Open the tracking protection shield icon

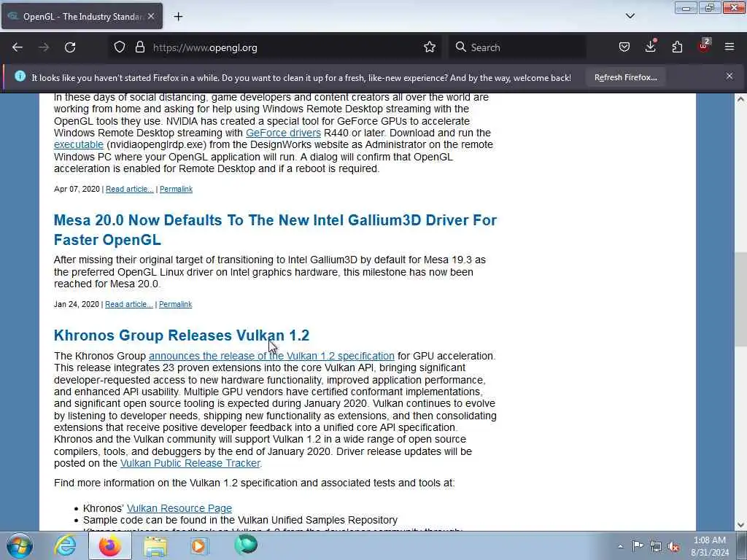pyautogui.click(x=120, y=47)
